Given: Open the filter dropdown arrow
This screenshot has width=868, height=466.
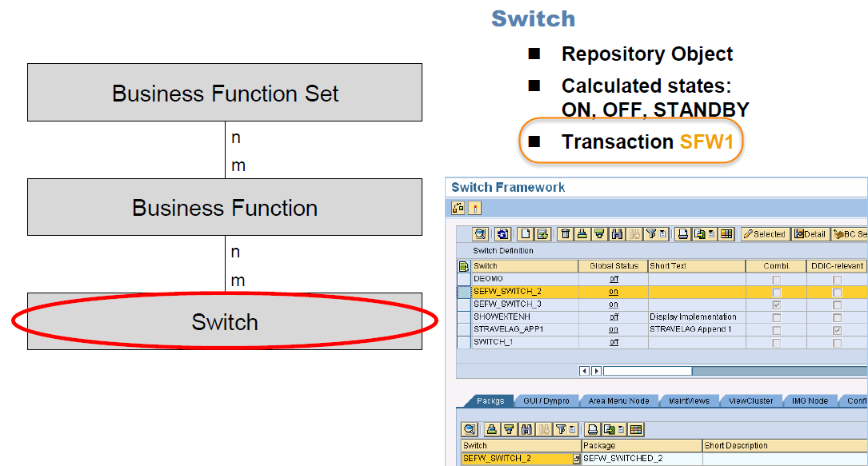Looking at the screenshot, I should tap(662, 234).
